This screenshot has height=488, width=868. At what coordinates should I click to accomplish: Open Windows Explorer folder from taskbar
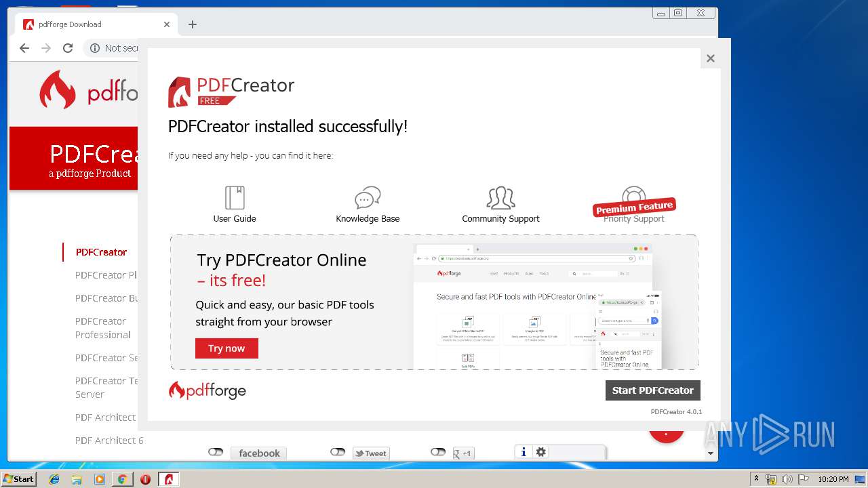coord(77,479)
